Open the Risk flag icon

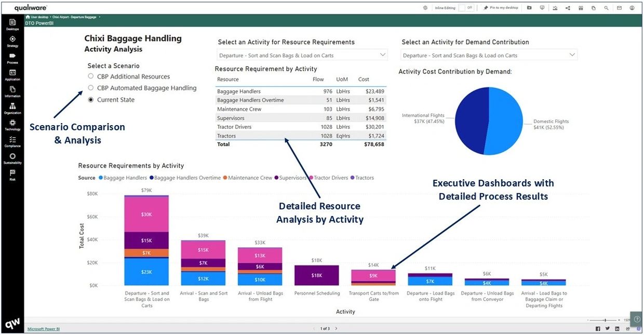point(12,175)
